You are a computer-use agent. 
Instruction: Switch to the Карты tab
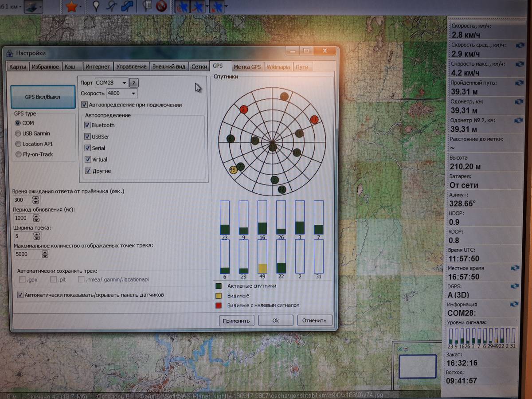point(18,67)
